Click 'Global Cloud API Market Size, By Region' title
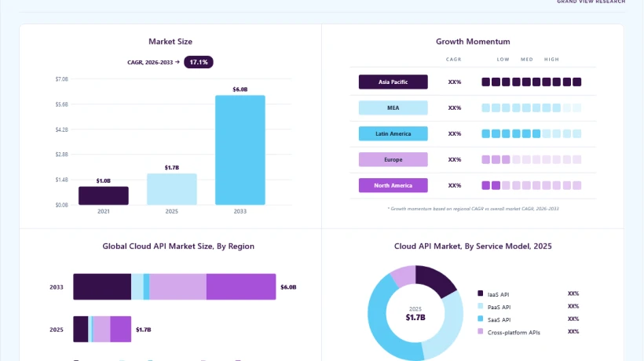The width and height of the screenshot is (644, 361). point(178,246)
